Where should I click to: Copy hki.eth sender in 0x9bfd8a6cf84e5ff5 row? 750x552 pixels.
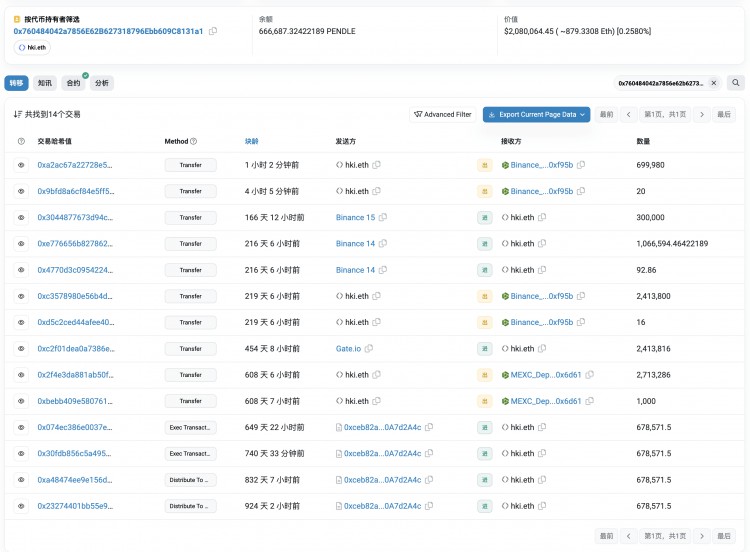(376, 191)
